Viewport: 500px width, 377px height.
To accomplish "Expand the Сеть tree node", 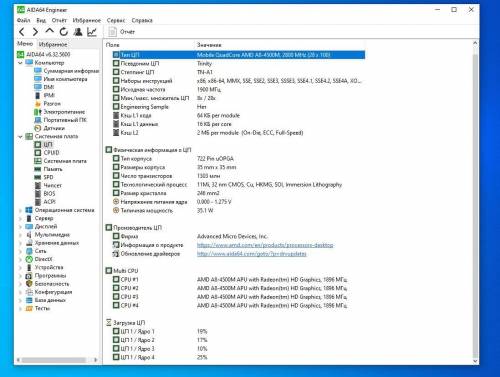I will (20, 251).
